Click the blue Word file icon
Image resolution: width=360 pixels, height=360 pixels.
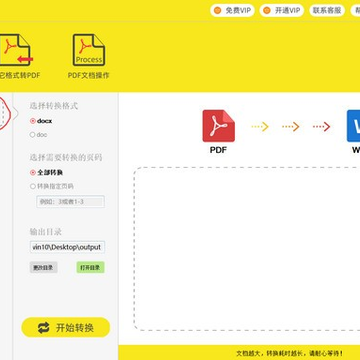point(354,126)
